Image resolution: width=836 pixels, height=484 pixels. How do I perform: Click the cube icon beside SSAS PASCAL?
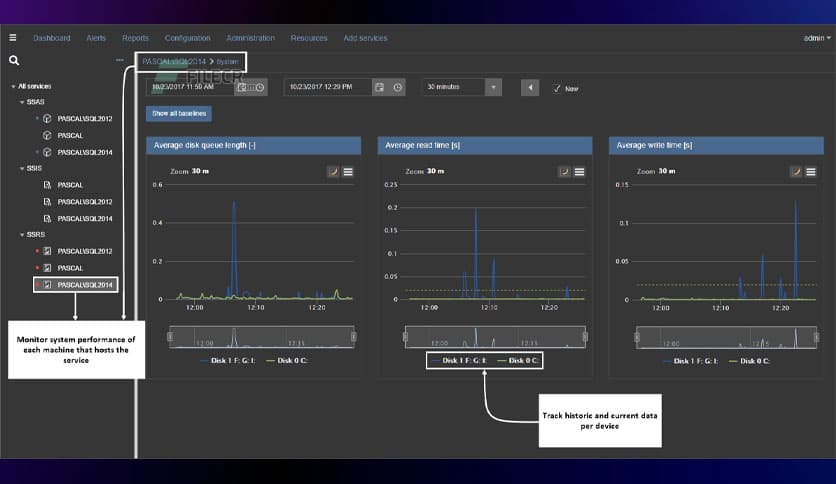click(x=47, y=135)
